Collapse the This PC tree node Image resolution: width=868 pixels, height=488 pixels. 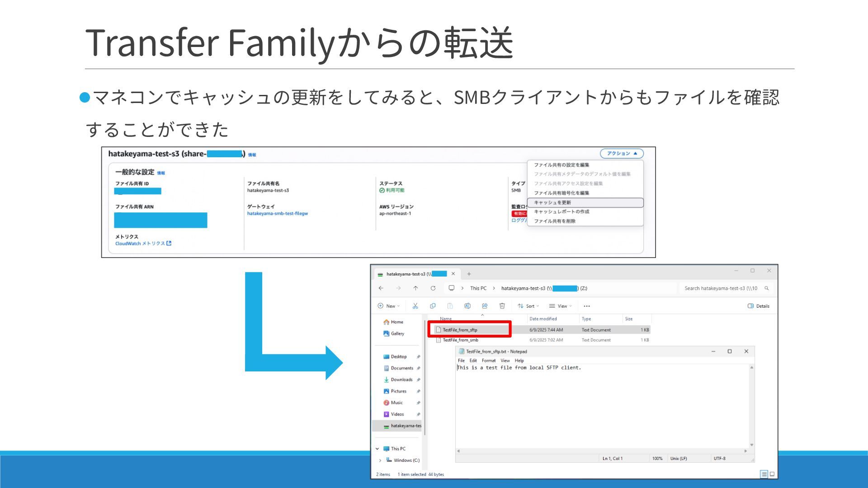tap(377, 449)
